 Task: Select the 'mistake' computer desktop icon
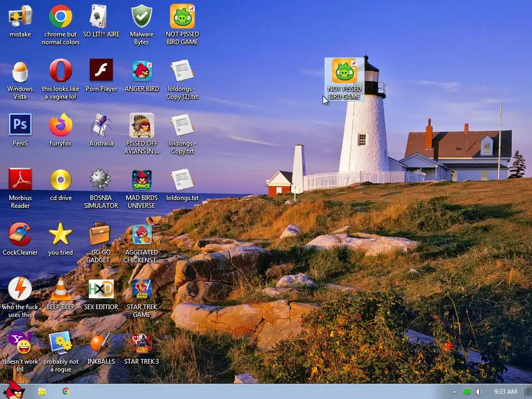[20, 16]
